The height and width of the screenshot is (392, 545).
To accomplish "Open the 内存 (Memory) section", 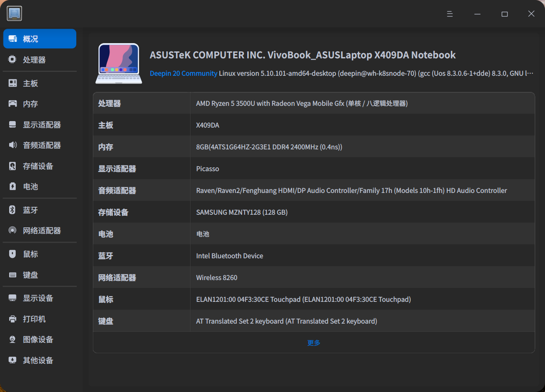I will pyautogui.click(x=31, y=104).
